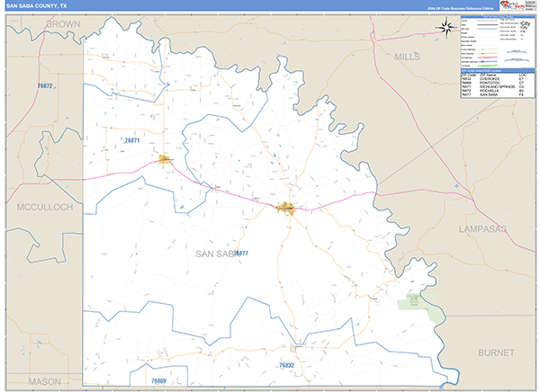Click the BURNET county label
This screenshot has width=540, height=392.
coord(496,352)
